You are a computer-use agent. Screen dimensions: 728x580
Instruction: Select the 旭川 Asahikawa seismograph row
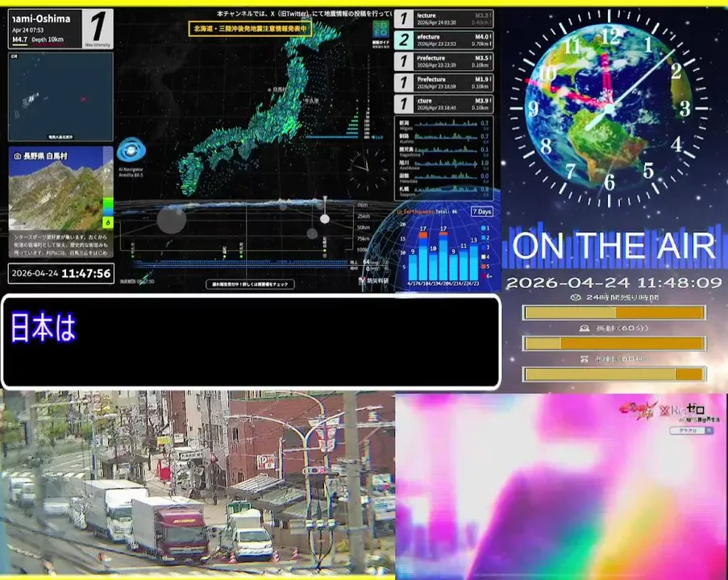click(x=443, y=164)
